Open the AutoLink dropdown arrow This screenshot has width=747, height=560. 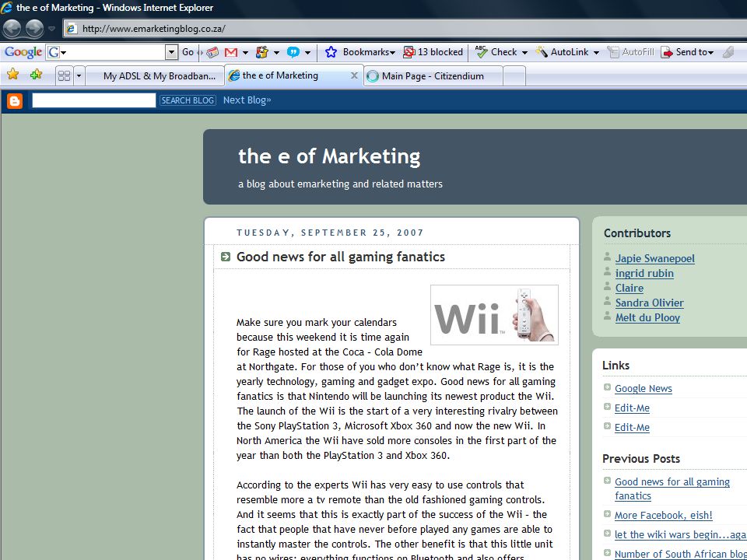(x=596, y=52)
